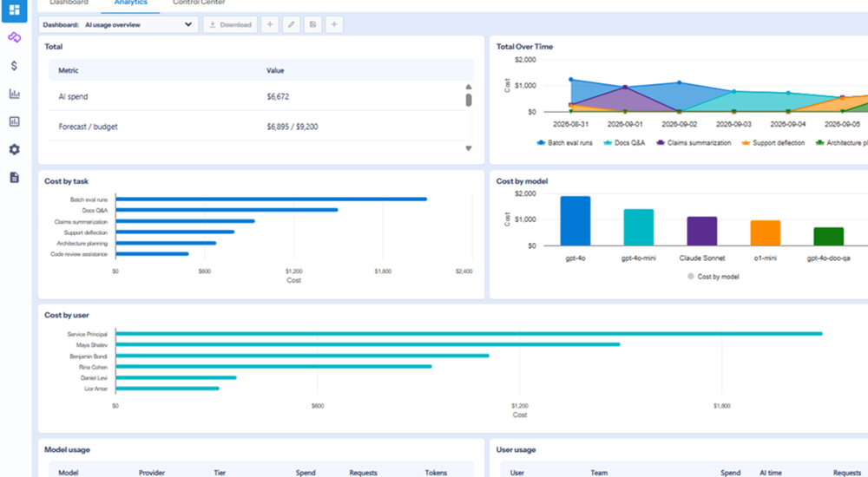Click the o1-mini orange bar
The height and width of the screenshot is (477, 868).
[x=765, y=233]
